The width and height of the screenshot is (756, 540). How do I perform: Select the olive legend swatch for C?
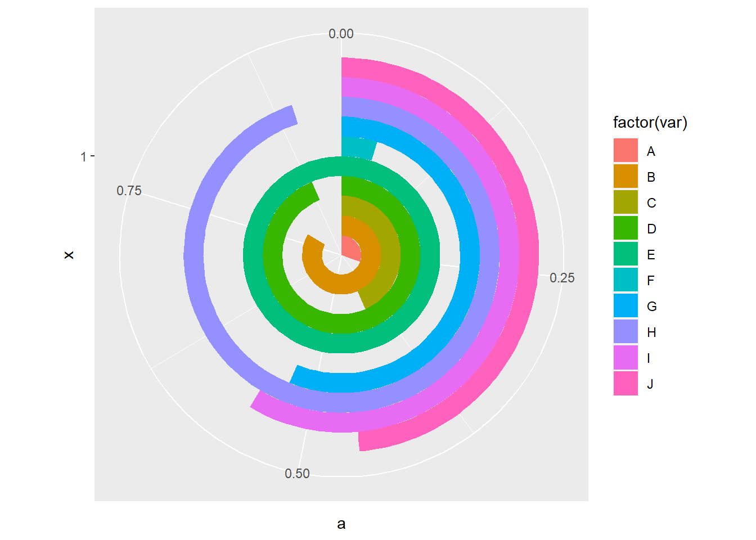coord(625,202)
